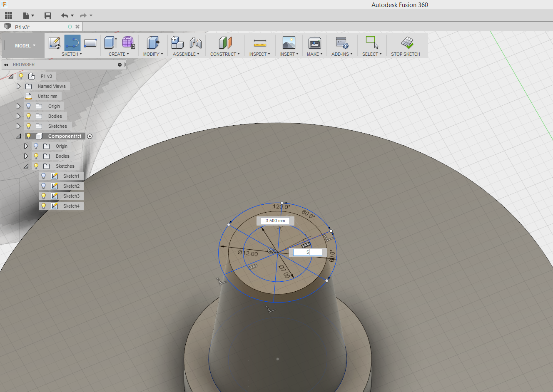Undo the last action
Viewport: 553px width, 392px height.
click(x=65, y=15)
